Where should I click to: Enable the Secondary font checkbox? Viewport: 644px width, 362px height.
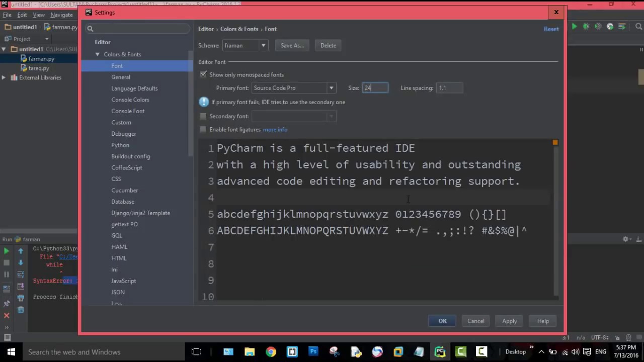pyautogui.click(x=203, y=116)
